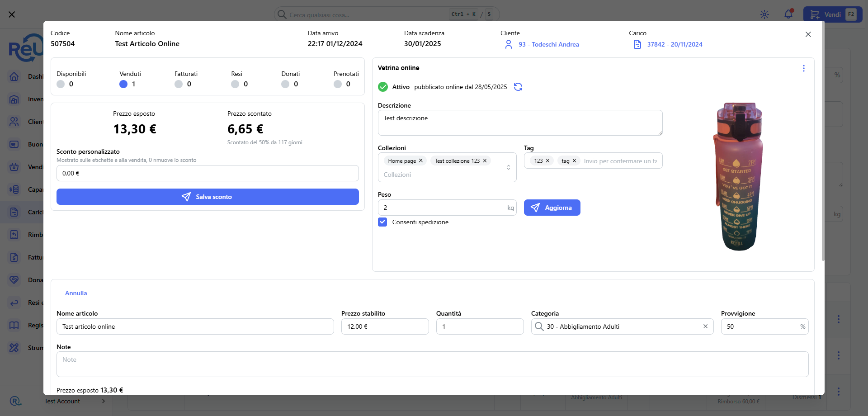This screenshot has height=416, width=868.
Task: Close the article detail dialog
Action: coord(808,34)
